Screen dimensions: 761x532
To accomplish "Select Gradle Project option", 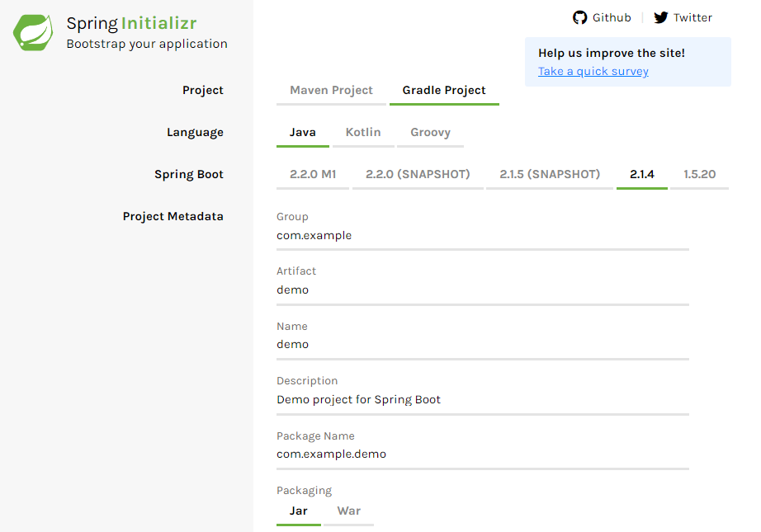I will point(444,91).
